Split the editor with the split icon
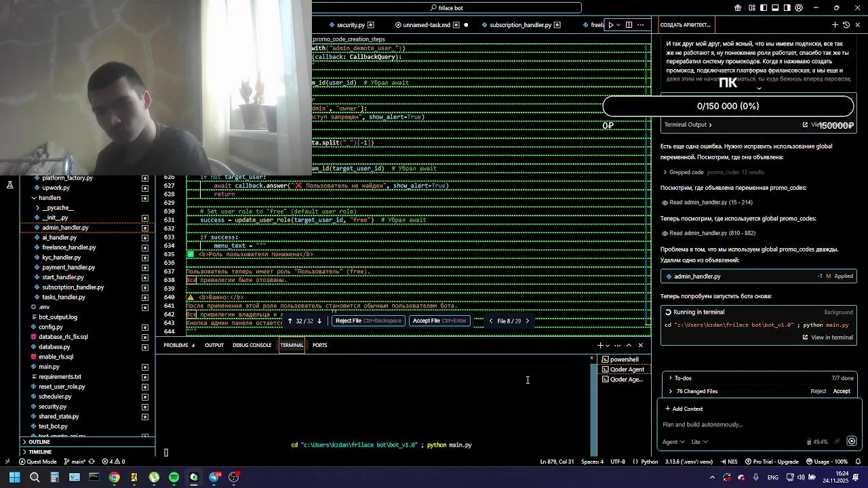This screenshot has height=488, width=868. [x=629, y=25]
